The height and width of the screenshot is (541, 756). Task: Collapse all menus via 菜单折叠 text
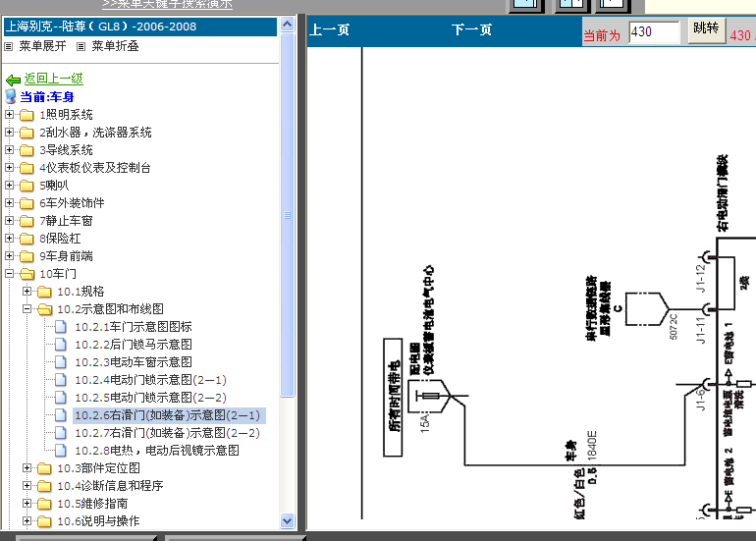pos(115,46)
